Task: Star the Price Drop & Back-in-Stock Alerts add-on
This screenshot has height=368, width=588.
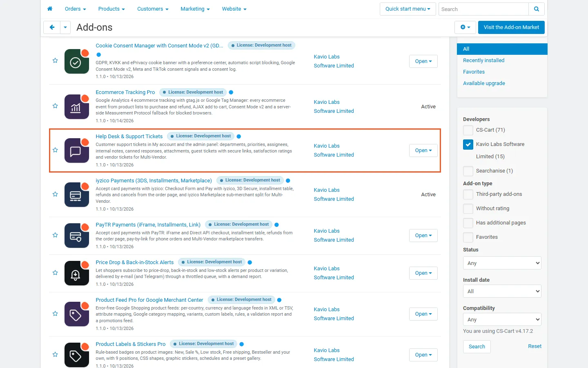Action: point(55,273)
